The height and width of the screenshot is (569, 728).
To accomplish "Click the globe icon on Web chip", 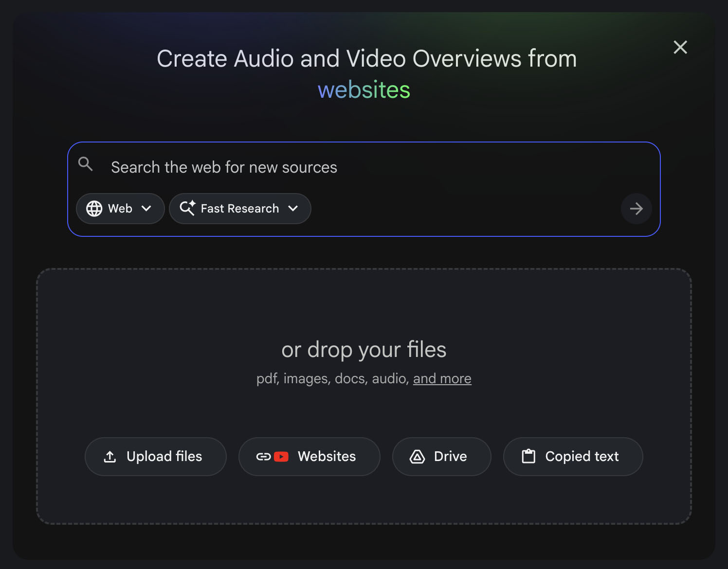I will tap(94, 209).
